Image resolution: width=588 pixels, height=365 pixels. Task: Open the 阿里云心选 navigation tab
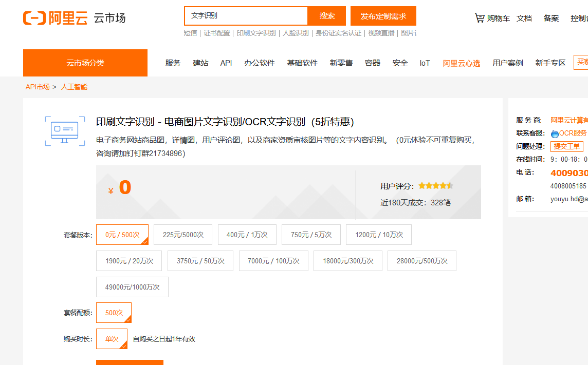pos(461,63)
